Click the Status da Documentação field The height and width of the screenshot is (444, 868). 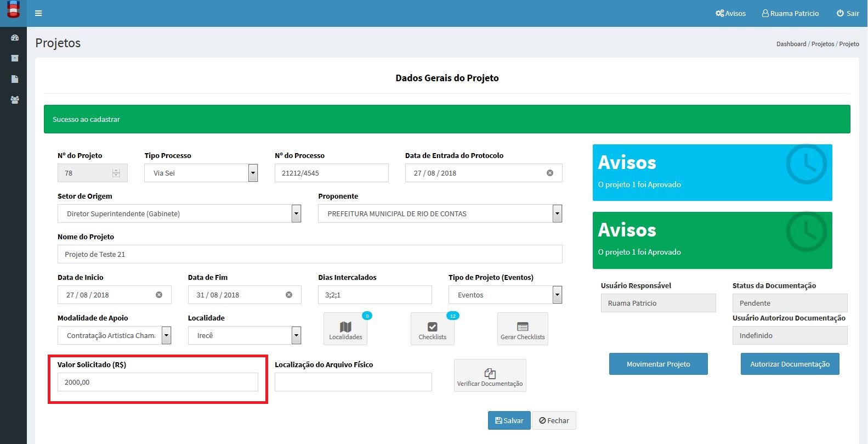click(x=790, y=303)
